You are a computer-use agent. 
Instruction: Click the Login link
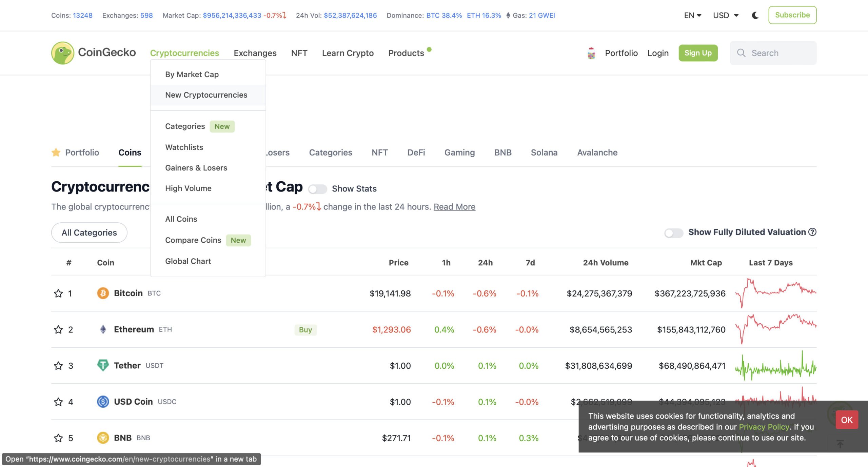(x=658, y=53)
